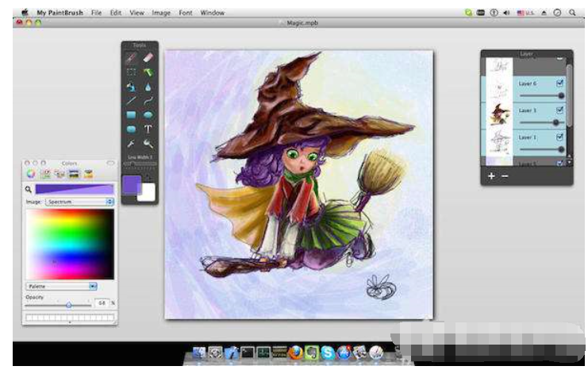Open Finder from the Dock
Viewport: 588px width, 370px height.
click(x=199, y=353)
